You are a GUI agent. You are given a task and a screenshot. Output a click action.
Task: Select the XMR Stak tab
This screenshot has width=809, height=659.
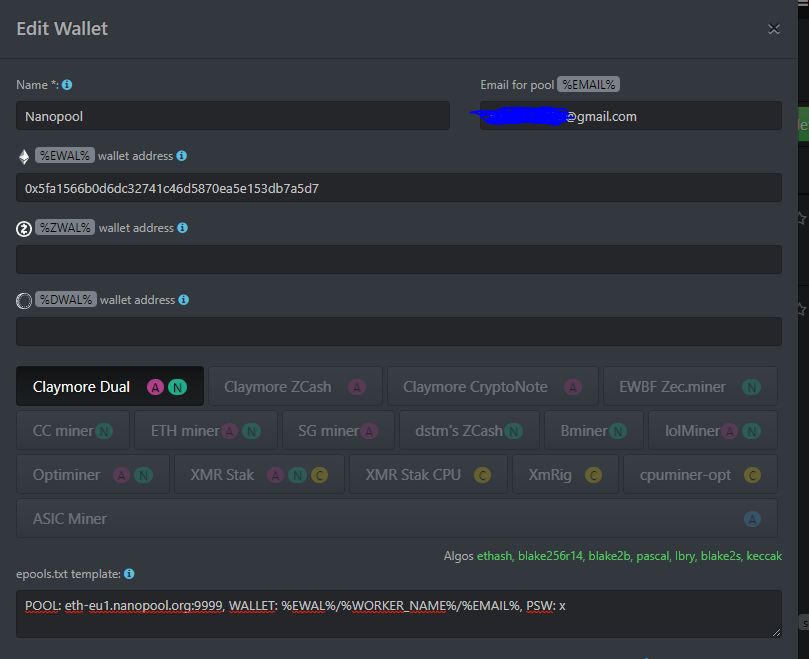260,475
